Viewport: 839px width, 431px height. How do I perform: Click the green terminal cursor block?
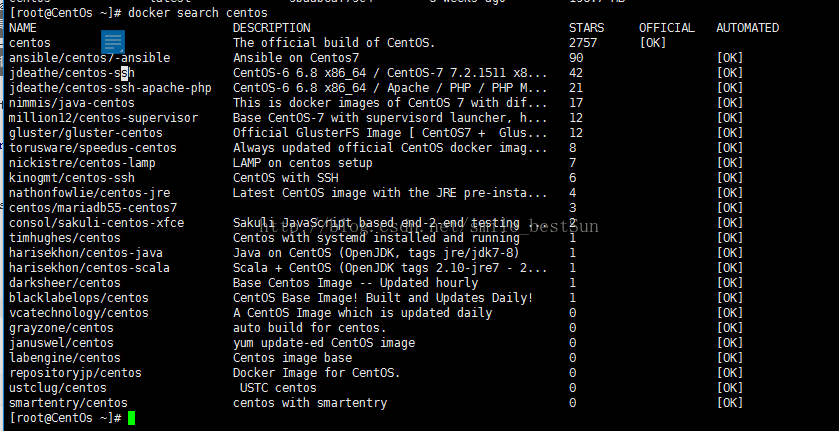132,418
